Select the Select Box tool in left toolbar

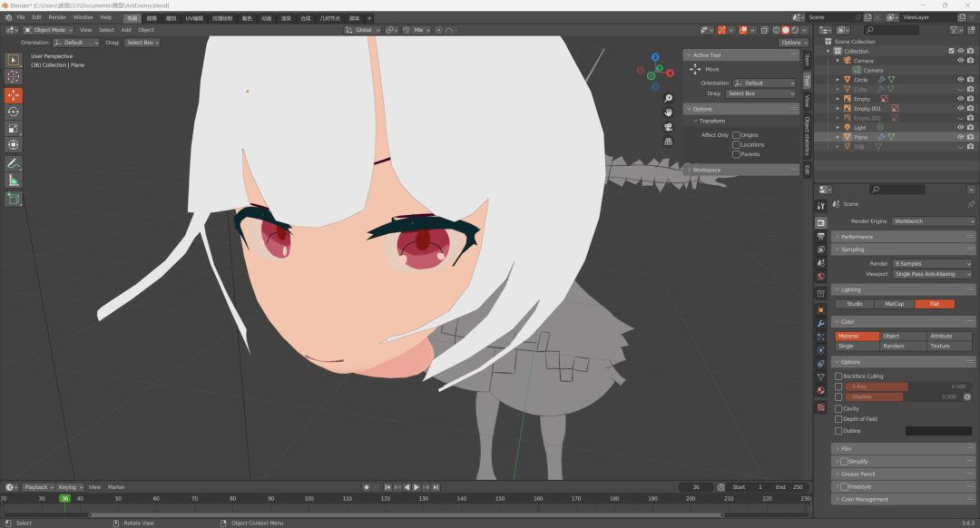tap(13, 60)
